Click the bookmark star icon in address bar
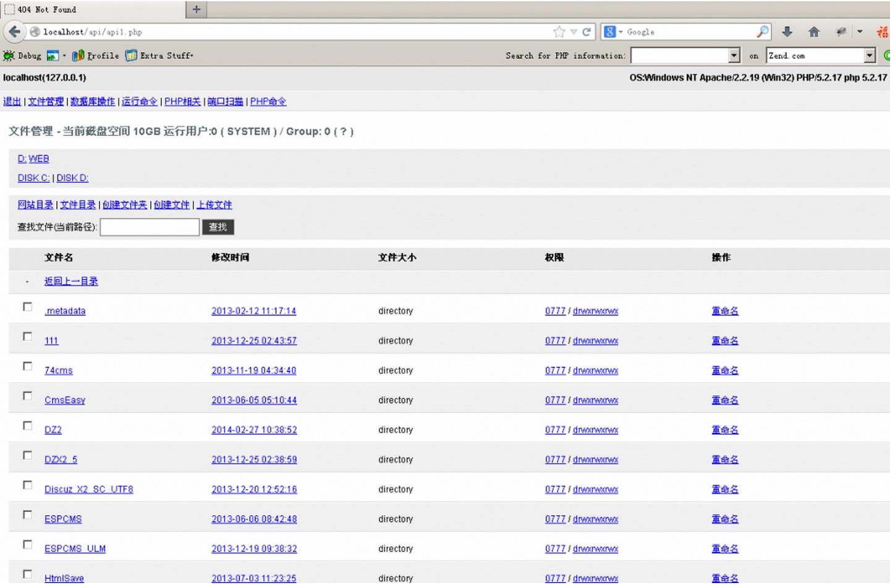This screenshot has width=895, height=588. [x=559, y=32]
